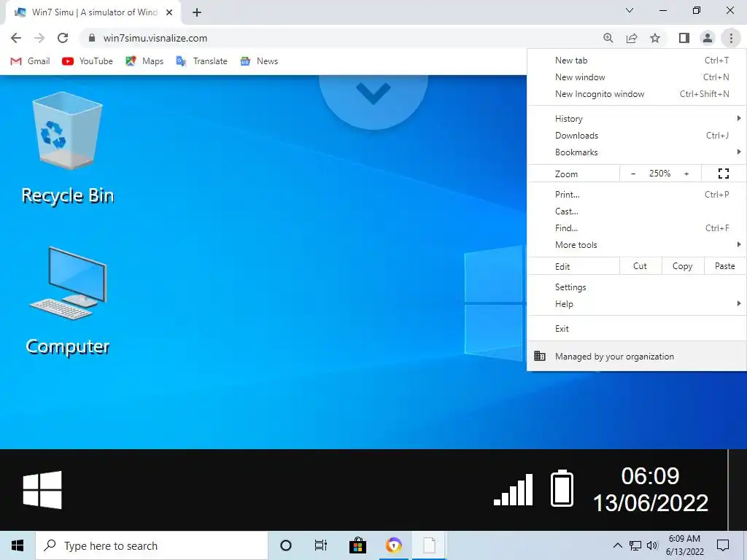Expand the History submenu
Viewport: 747px width, 560px height.
[x=636, y=119]
